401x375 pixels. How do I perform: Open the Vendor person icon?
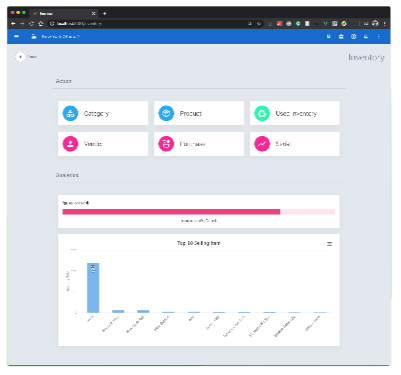(70, 144)
